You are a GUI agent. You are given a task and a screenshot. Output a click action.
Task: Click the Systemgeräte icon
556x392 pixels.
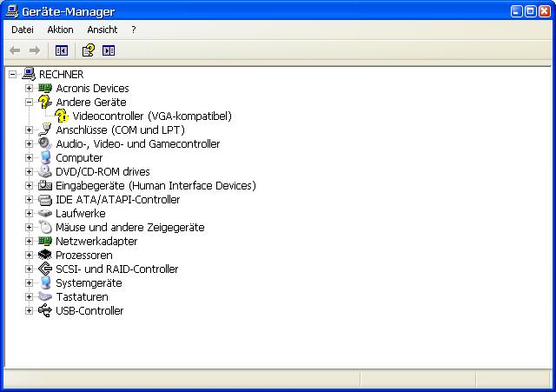coord(45,282)
